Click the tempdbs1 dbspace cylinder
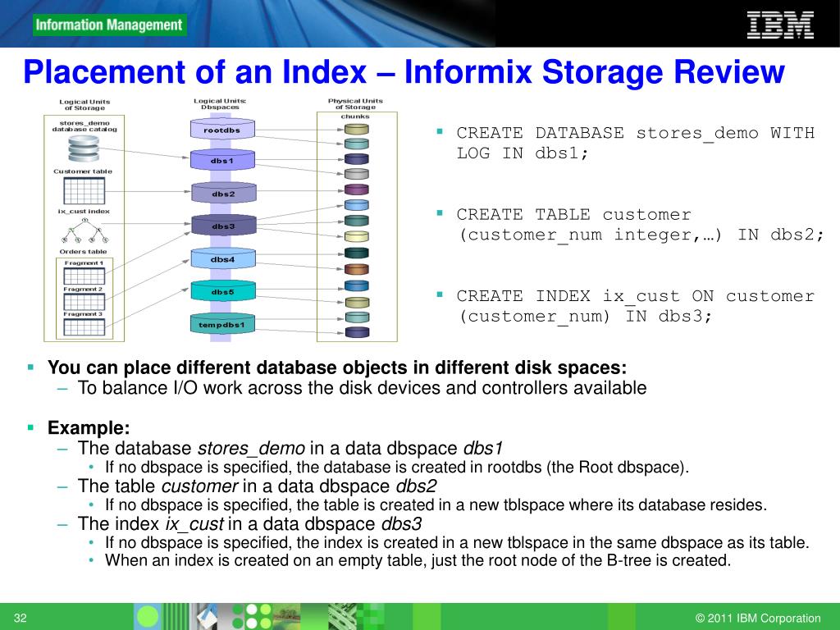Image resolution: width=840 pixels, height=630 pixels. coord(222,324)
